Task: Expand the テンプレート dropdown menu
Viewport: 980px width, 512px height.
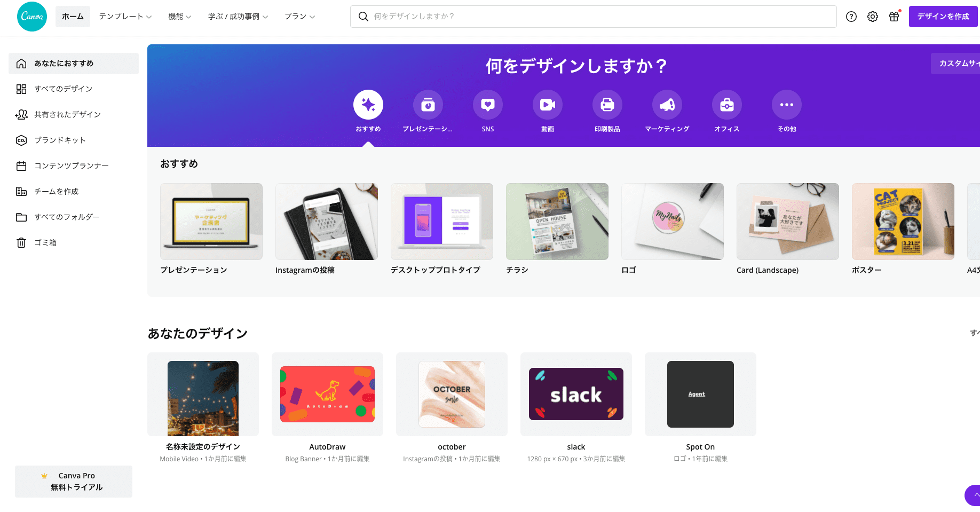Action: coord(125,17)
